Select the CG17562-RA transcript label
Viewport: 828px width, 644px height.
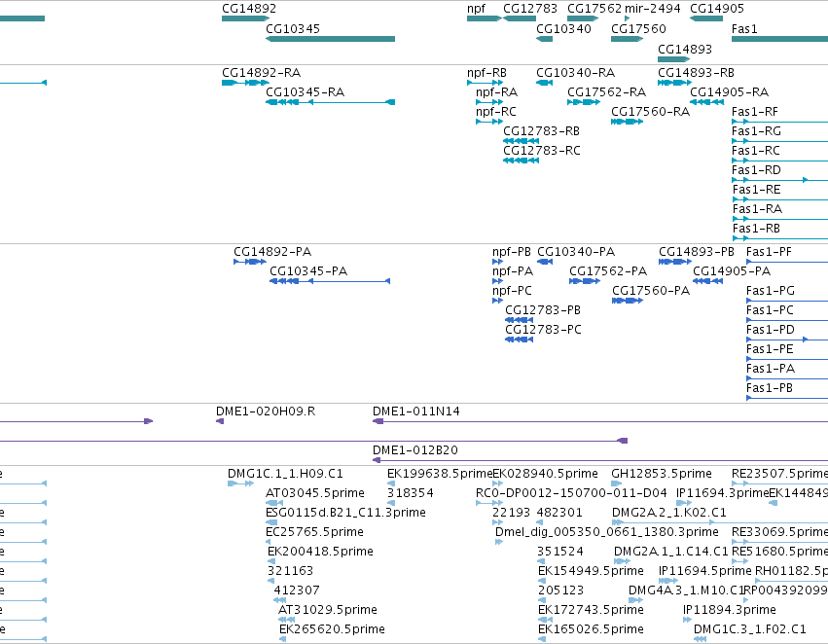[606, 92]
